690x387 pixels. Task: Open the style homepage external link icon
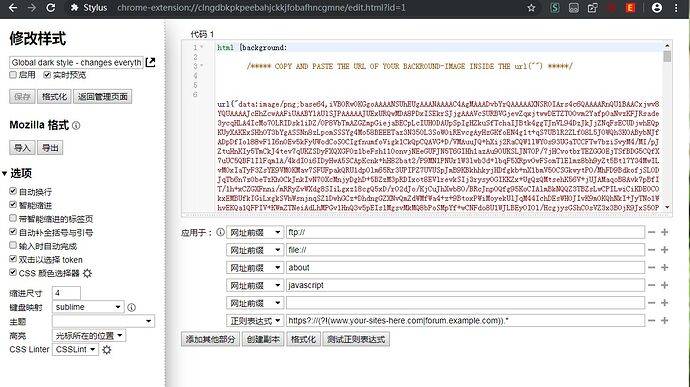[x=150, y=62]
